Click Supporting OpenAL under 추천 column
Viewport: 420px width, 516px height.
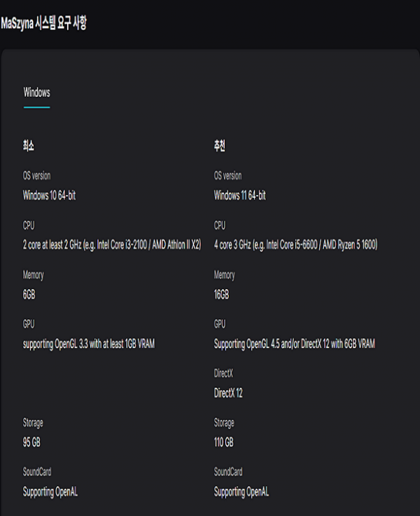pyautogui.click(x=241, y=491)
